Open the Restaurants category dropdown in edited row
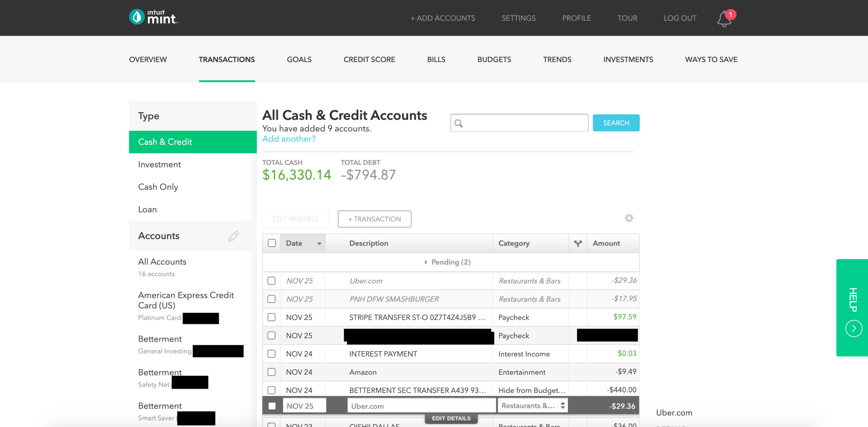 533,406
